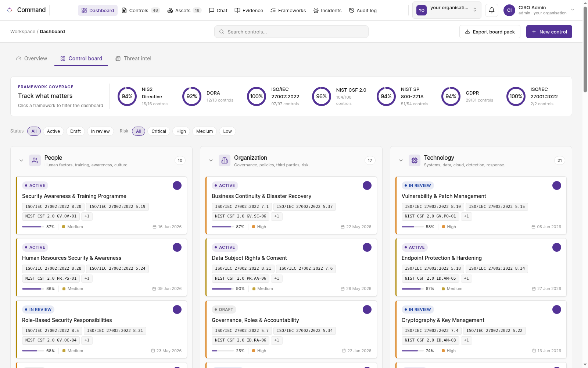This screenshot has width=588, height=368.
Task: Filter status by Draft
Action: (75, 131)
